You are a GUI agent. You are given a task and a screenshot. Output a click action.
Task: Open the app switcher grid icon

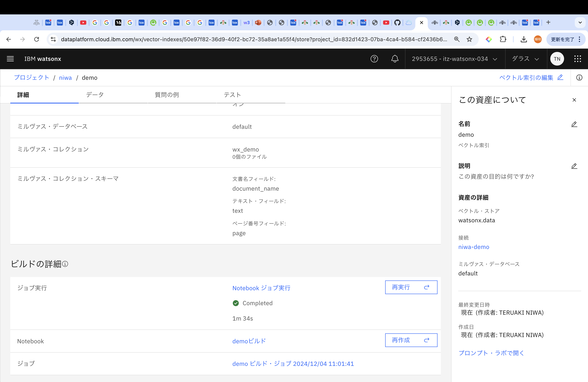(x=577, y=59)
